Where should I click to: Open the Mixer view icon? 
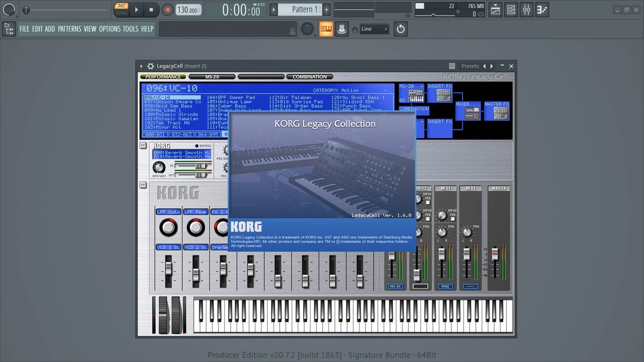click(x=526, y=9)
